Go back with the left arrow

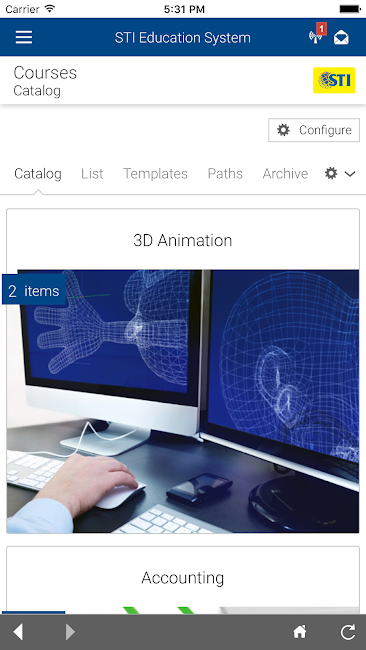(18, 632)
